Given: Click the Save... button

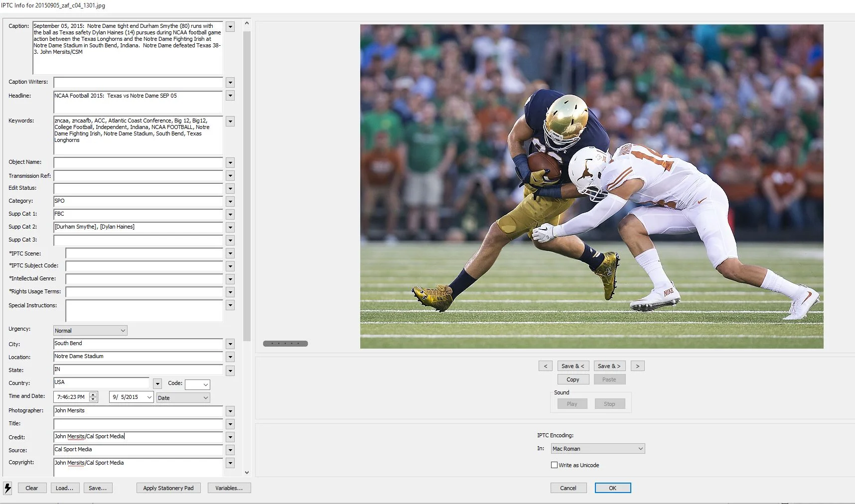Looking at the screenshot, I should coord(98,488).
